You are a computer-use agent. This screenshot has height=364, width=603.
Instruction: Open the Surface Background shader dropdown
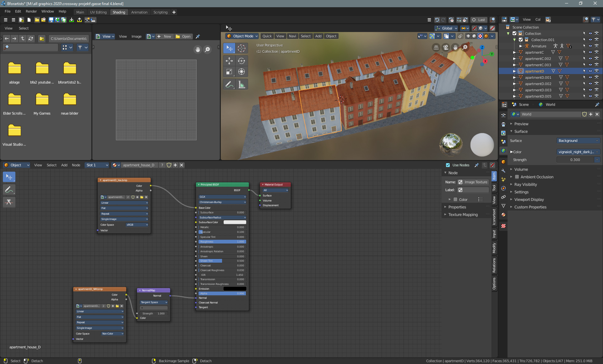[578, 141]
